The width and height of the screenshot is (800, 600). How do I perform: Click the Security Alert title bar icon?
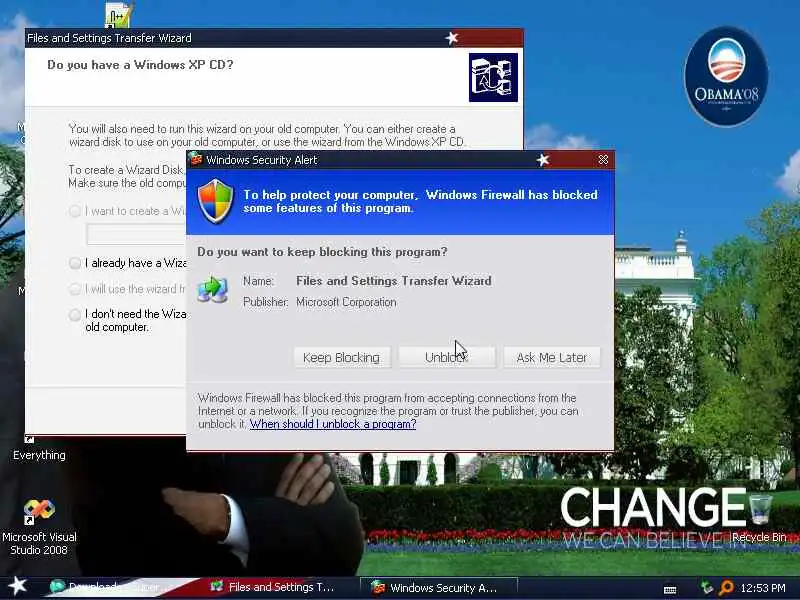tap(195, 159)
